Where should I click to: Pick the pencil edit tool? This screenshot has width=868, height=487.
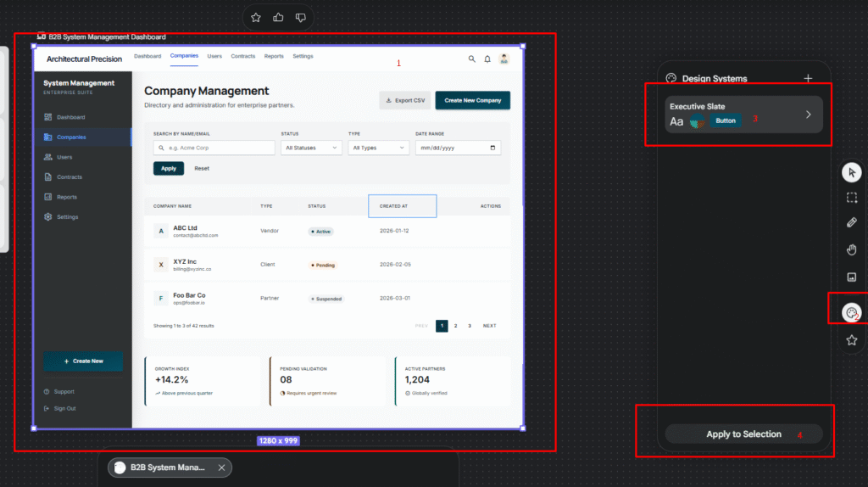852,222
